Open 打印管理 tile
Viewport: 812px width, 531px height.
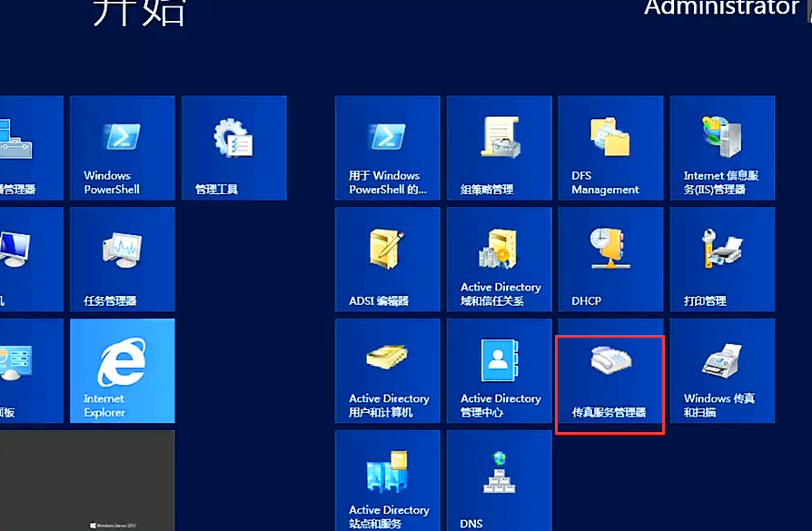click(722, 260)
